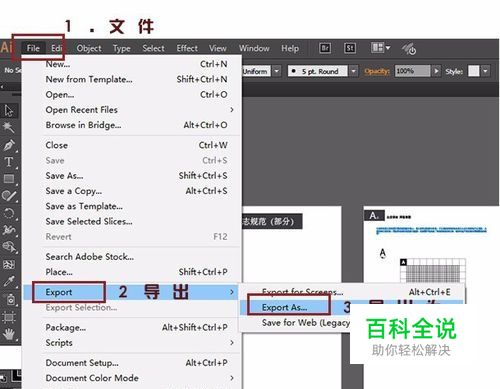Click the Opacity 100% field

point(413,71)
